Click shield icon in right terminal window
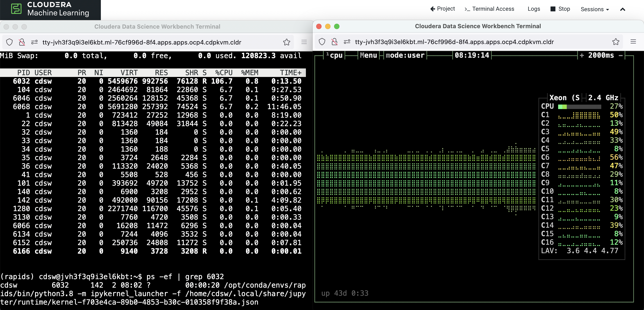Viewport: 644px width, 310px height. pyautogui.click(x=322, y=42)
